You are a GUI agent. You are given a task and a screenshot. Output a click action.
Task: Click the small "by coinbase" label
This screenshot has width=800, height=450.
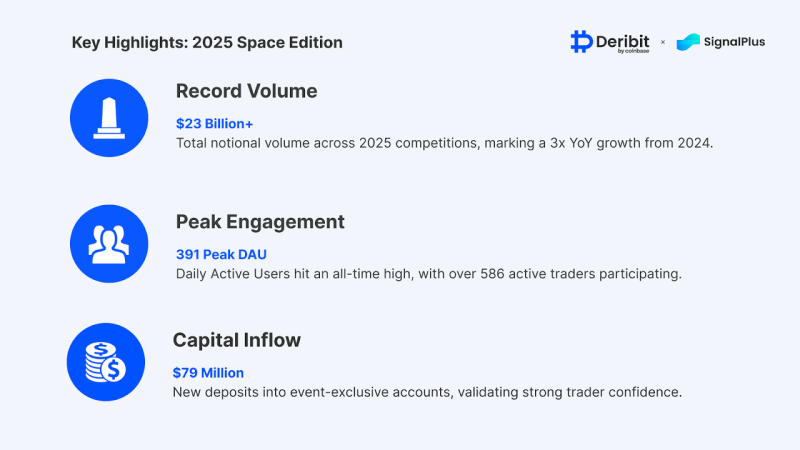click(636, 51)
